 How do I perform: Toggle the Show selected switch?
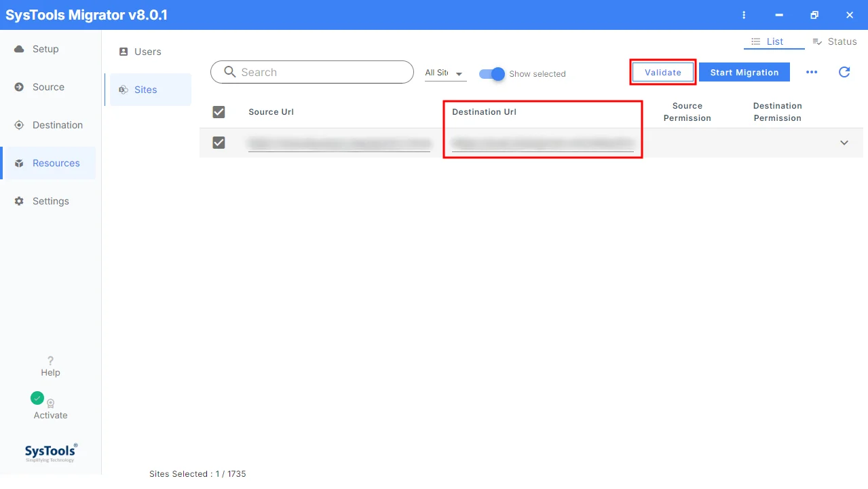(x=492, y=73)
